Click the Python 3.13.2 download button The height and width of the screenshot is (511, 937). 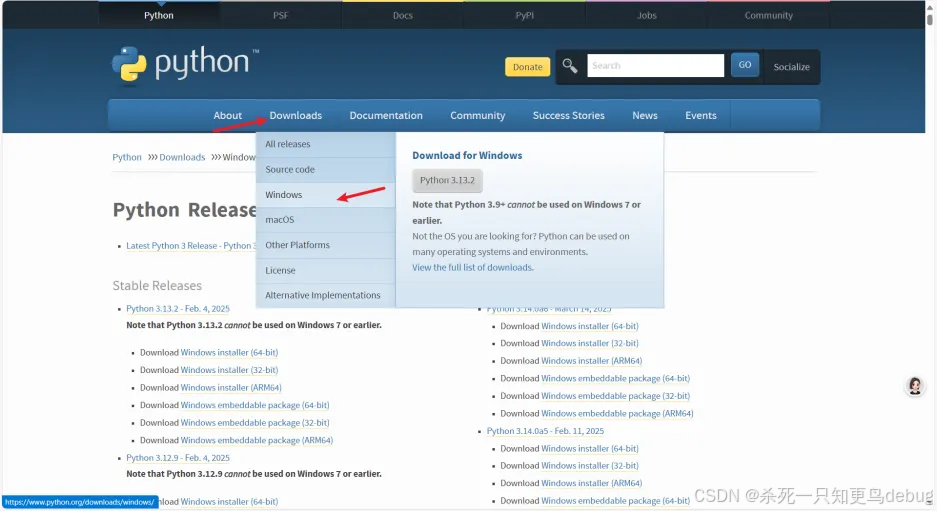pos(447,180)
